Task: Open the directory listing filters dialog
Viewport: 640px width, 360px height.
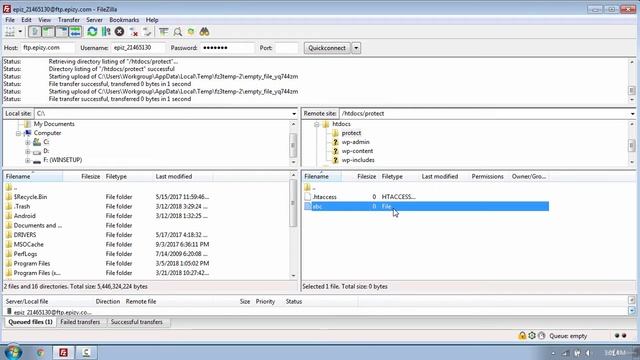Action: [164, 32]
